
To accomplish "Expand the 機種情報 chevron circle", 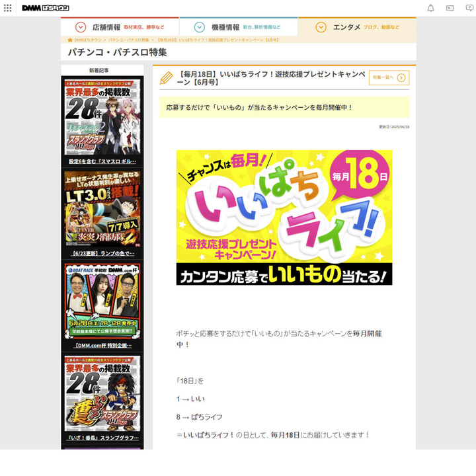I will 199,27.
